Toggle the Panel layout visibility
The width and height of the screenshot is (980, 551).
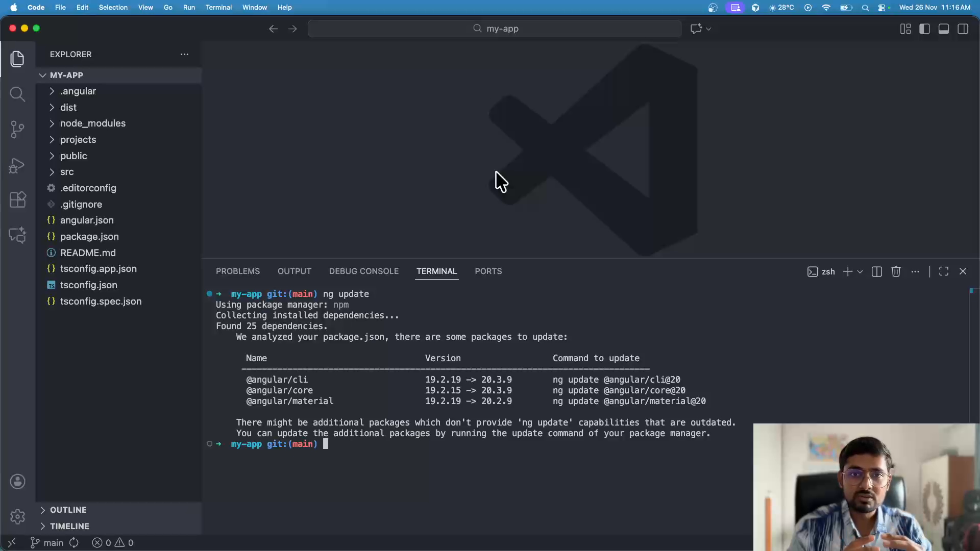(943, 29)
